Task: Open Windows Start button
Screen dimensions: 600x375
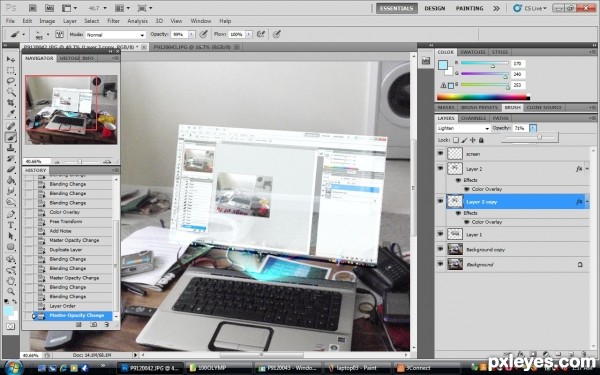Action: tap(14, 367)
